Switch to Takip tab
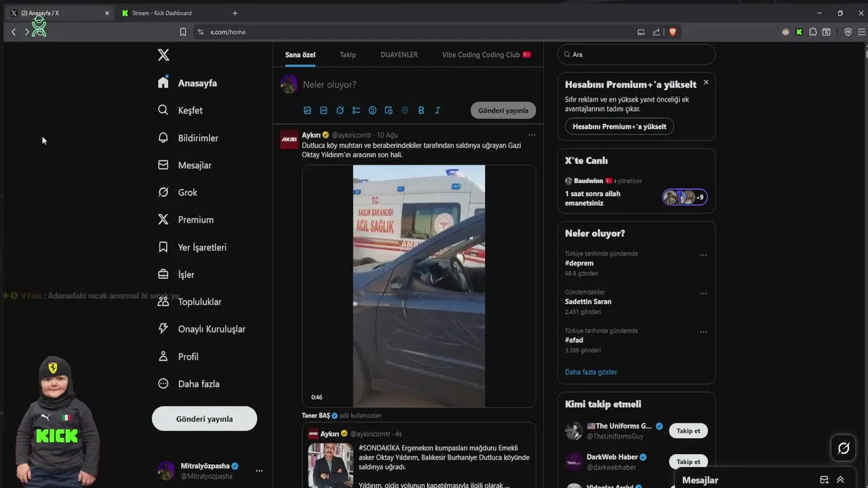 348,55
